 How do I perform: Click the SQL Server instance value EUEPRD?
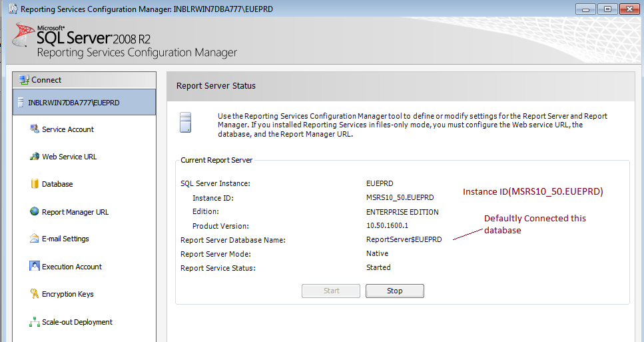pyautogui.click(x=380, y=183)
